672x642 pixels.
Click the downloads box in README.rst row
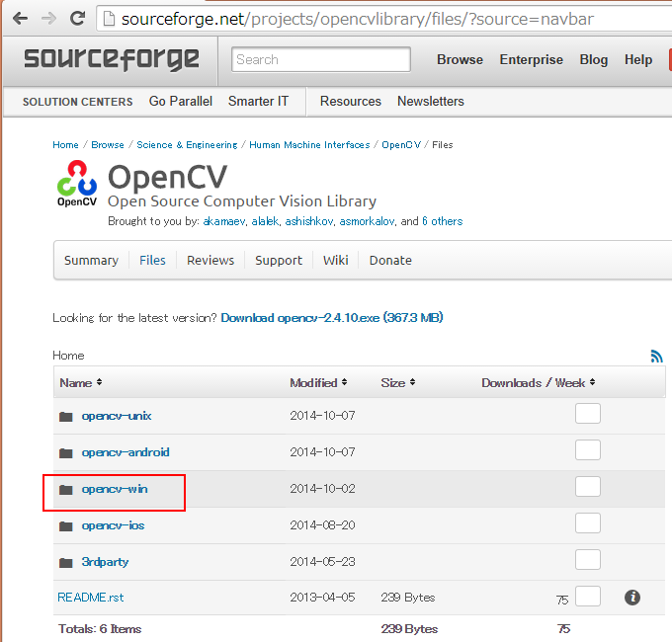click(x=588, y=597)
